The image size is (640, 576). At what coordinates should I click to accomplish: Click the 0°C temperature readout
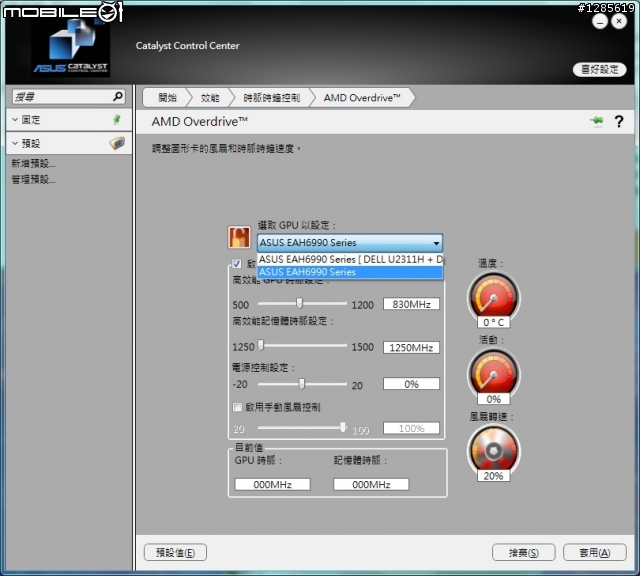(x=493, y=322)
